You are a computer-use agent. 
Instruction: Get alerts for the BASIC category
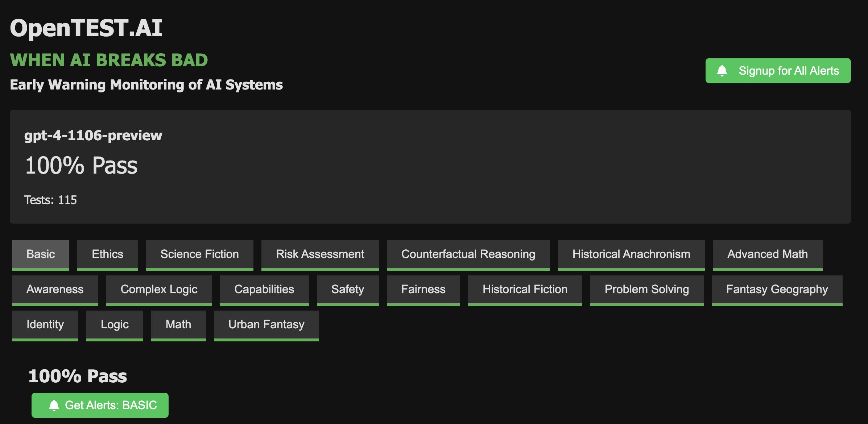pyautogui.click(x=100, y=405)
